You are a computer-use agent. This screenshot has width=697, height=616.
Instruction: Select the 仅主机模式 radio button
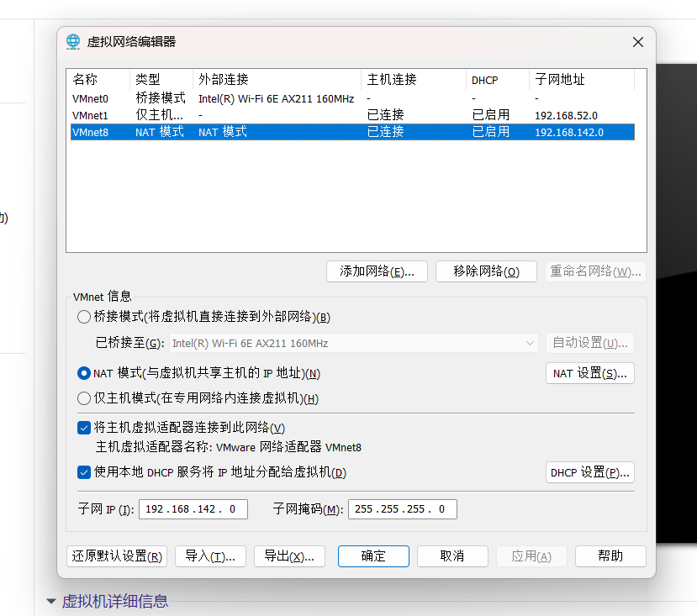click(84, 398)
